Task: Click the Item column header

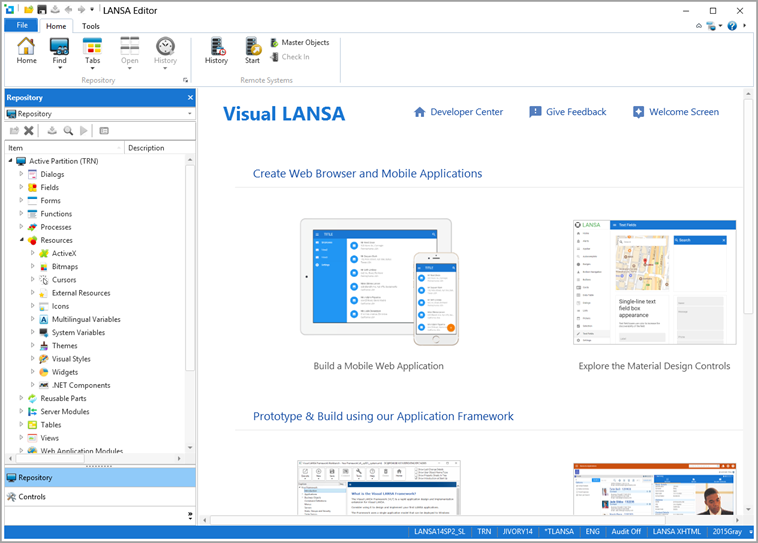Action: [x=64, y=148]
